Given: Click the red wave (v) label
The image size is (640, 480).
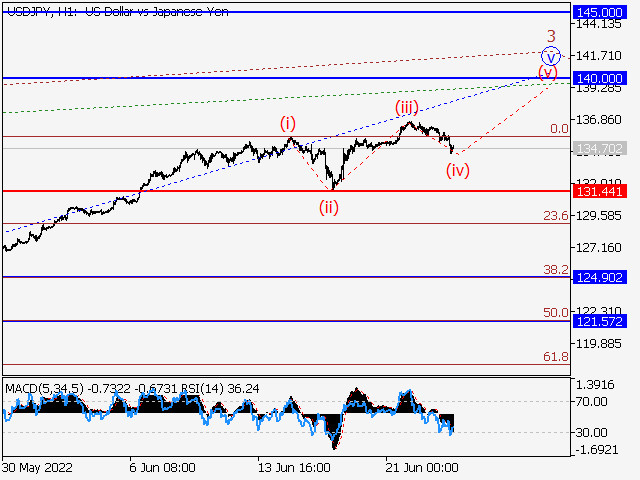Looking at the screenshot, I should click(547, 73).
